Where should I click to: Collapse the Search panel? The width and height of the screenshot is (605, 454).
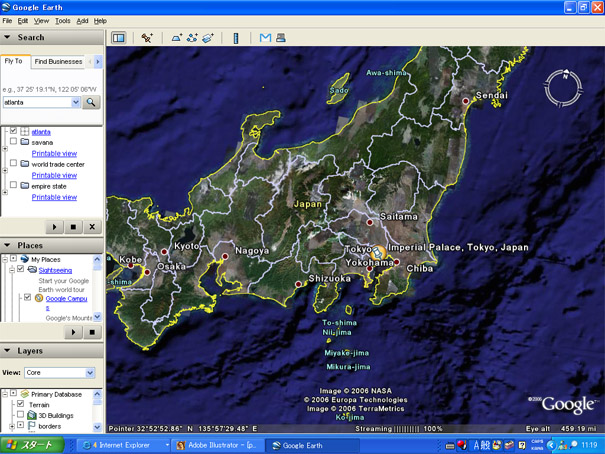[7, 37]
